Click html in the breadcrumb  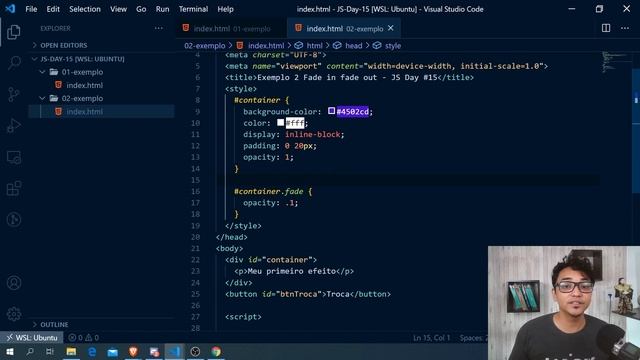coord(314,46)
